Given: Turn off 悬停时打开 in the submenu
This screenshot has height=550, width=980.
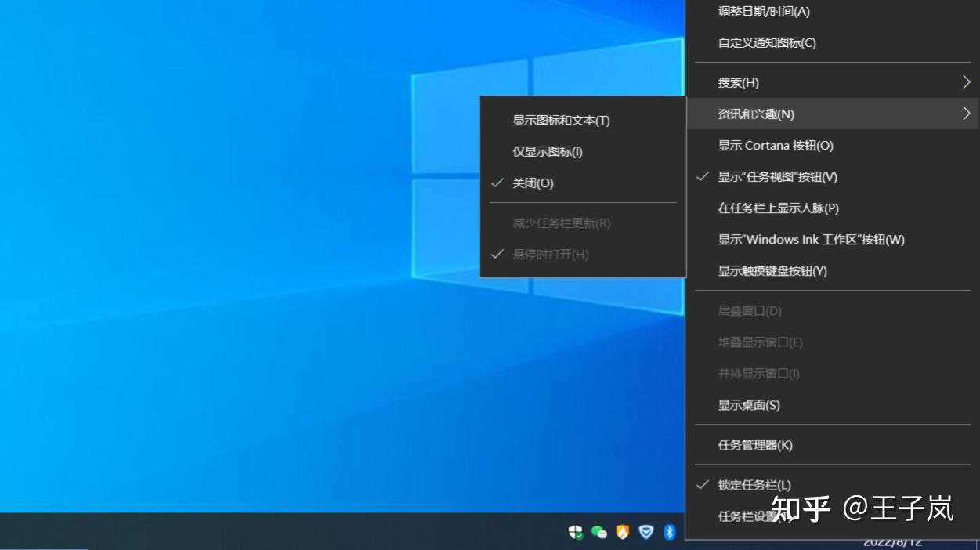Looking at the screenshot, I should pyautogui.click(x=551, y=255).
